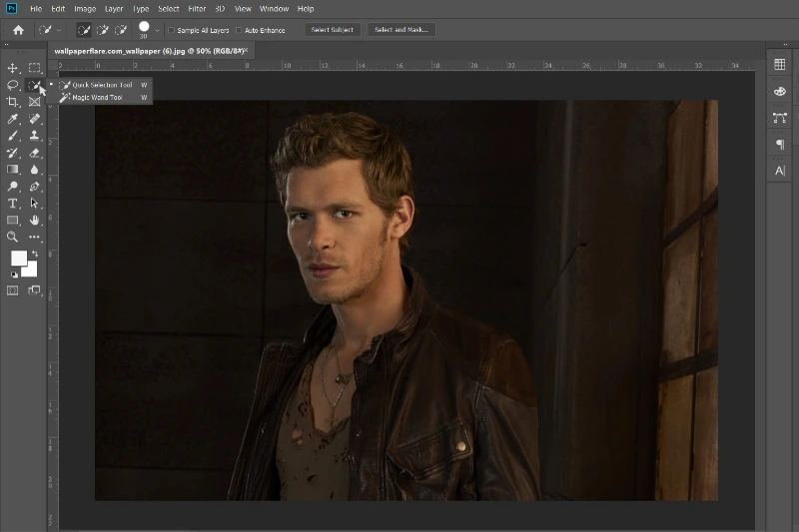Toggle Quick Mask mode
Image resolution: width=799 pixels, height=532 pixels.
[x=13, y=290]
